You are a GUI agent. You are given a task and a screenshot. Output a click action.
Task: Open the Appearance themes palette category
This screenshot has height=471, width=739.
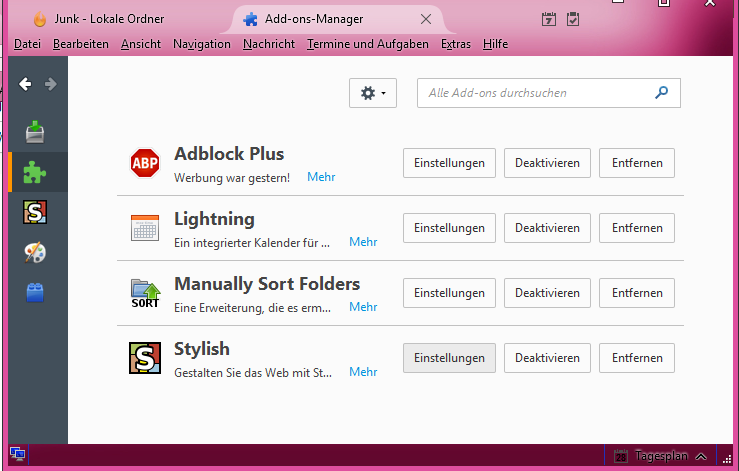point(35,252)
